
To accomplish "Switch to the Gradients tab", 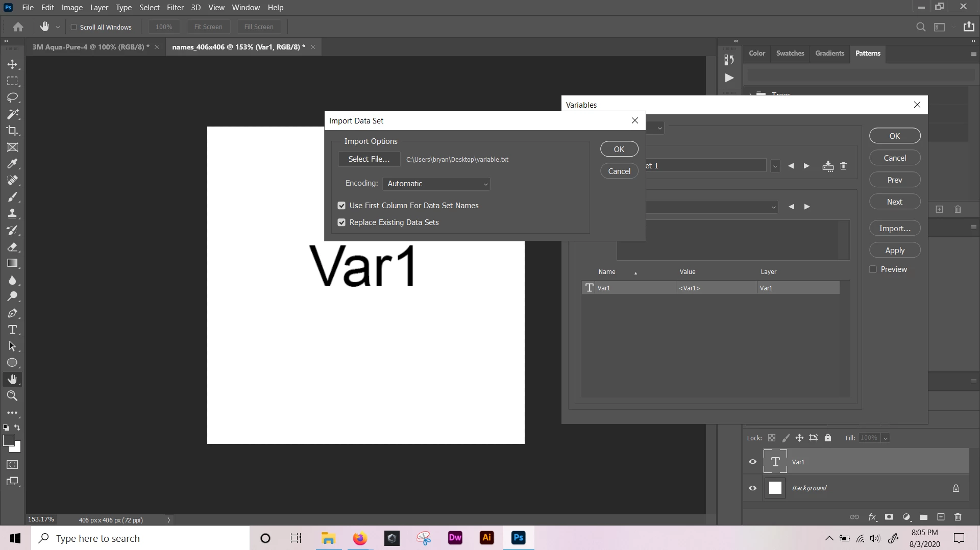I will [829, 53].
